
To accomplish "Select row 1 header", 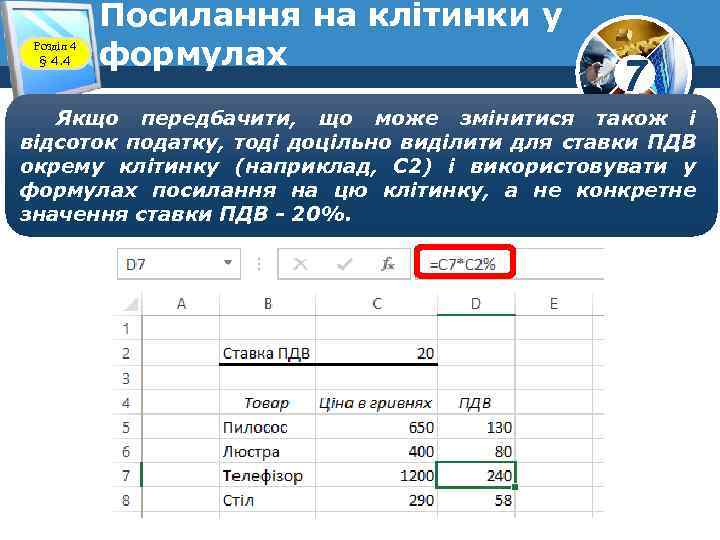I will point(127,328).
